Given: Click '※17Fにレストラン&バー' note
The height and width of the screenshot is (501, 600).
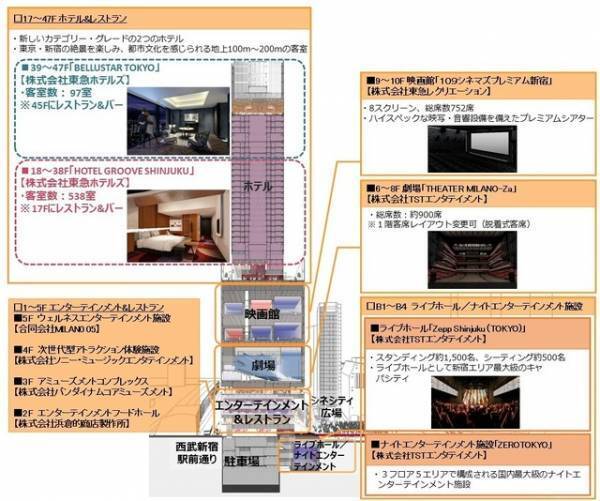Looking at the screenshot, I should (72, 209).
